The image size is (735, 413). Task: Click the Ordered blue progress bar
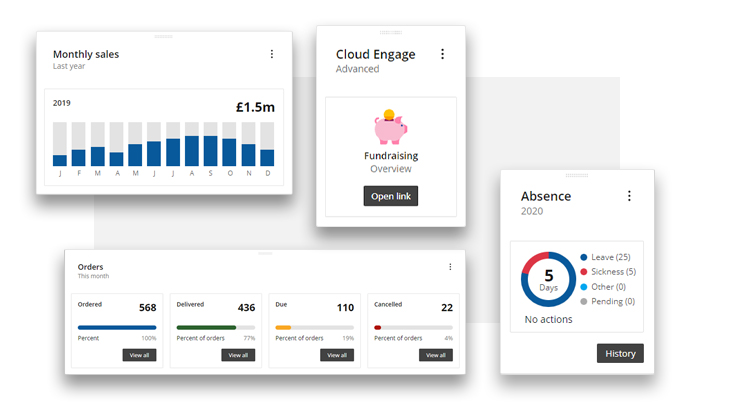pyautogui.click(x=117, y=328)
